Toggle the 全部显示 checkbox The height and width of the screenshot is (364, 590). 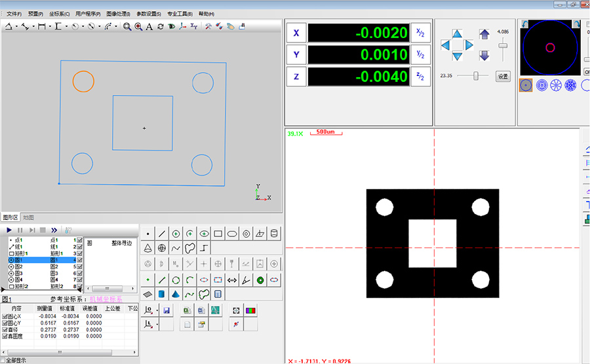click(x=4, y=360)
